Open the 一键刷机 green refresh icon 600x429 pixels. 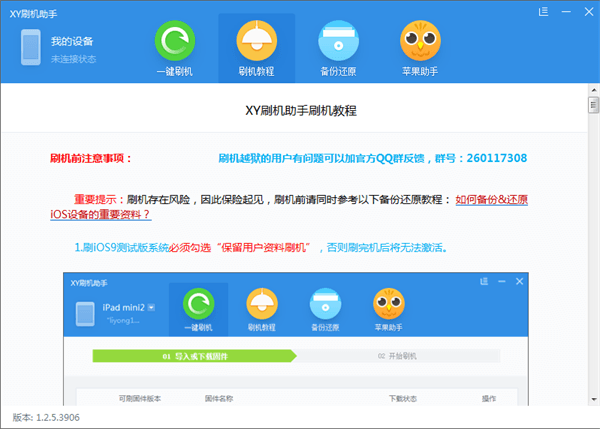175,41
